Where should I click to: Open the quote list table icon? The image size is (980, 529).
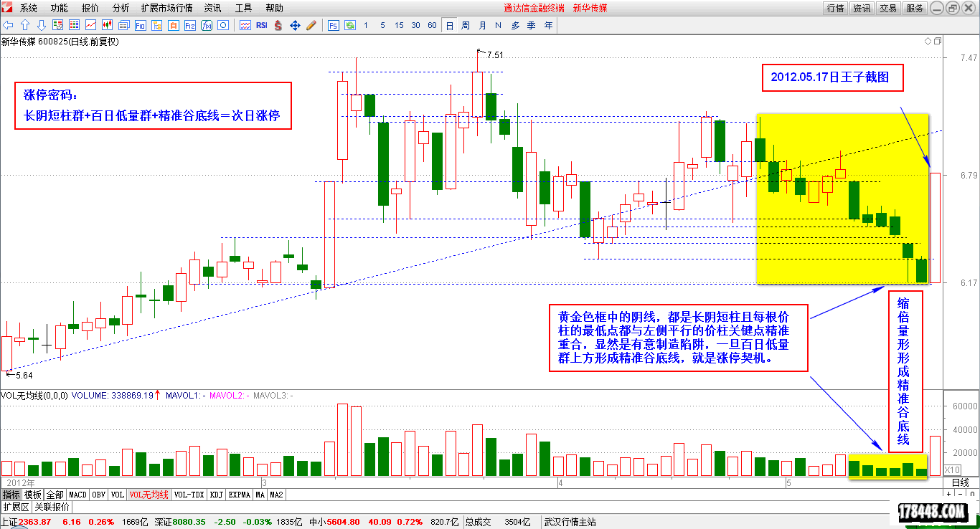pyautogui.click(x=73, y=25)
